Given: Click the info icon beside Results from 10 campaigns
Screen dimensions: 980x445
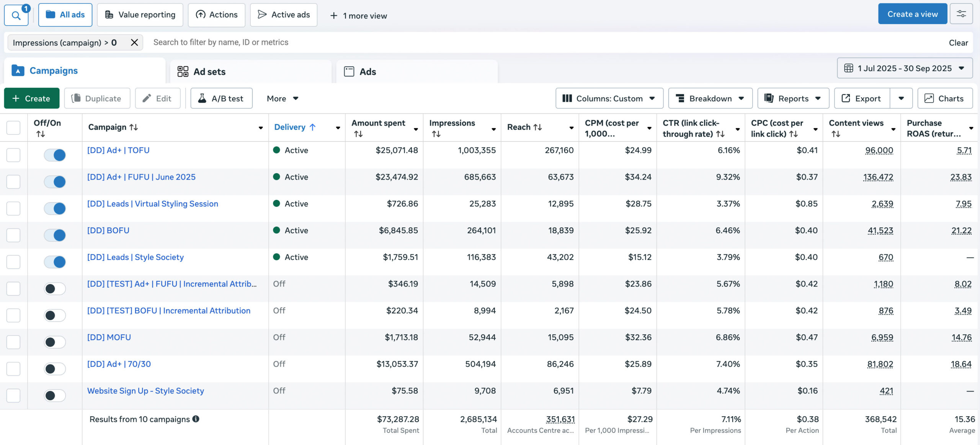Looking at the screenshot, I should [196, 419].
